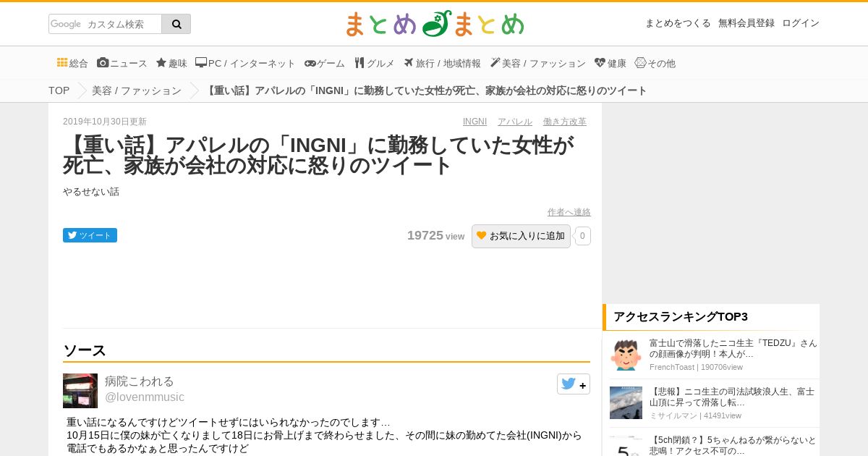Image resolution: width=868 pixels, height=456 pixels.
Task: Select the ニュース category with camera icon
Action: 122,63
